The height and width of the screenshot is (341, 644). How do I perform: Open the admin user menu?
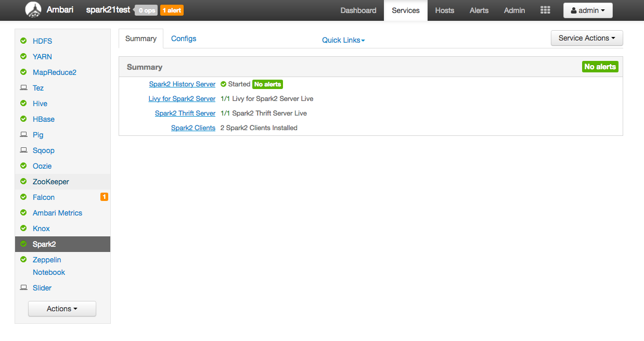587,10
